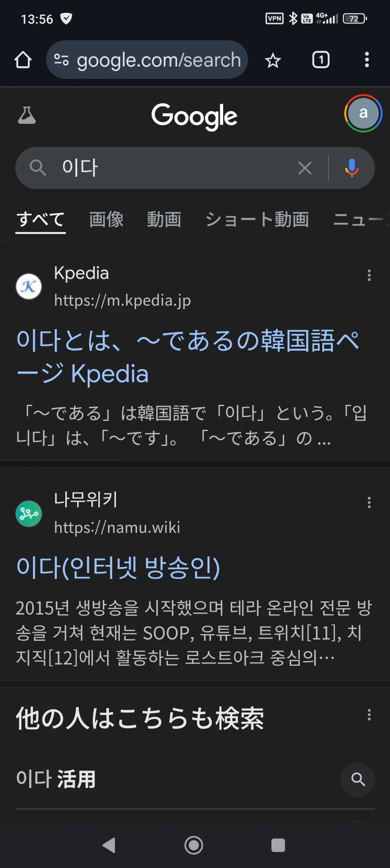Open Search Labs flask icon
The width and height of the screenshot is (390, 868).
27,115
